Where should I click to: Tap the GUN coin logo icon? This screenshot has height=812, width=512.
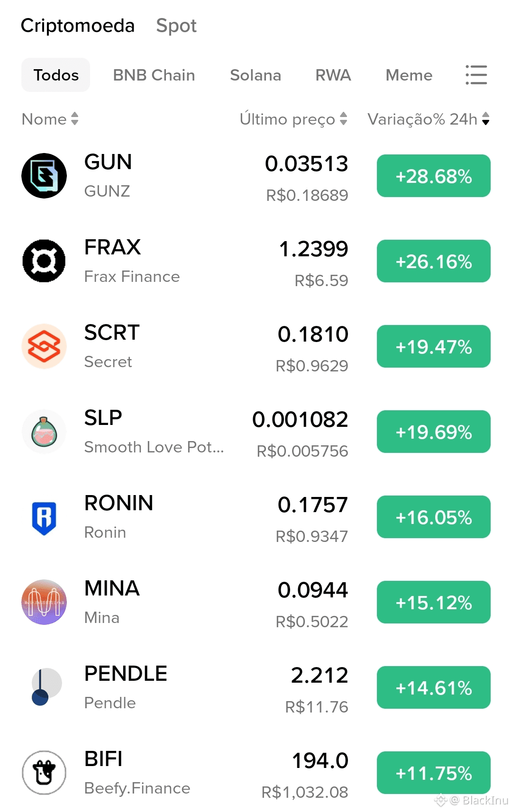[44, 176]
